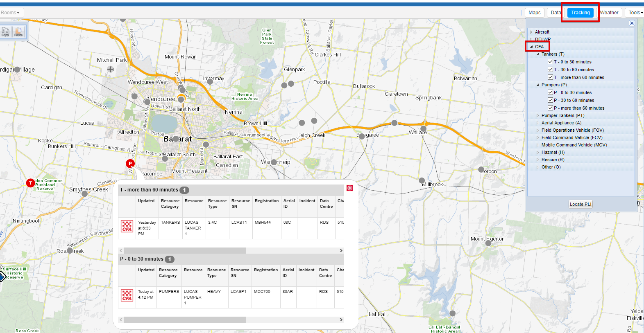The image size is (644, 333).
Task: Collapse the CFA tree node
Action: click(x=531, y=47)
